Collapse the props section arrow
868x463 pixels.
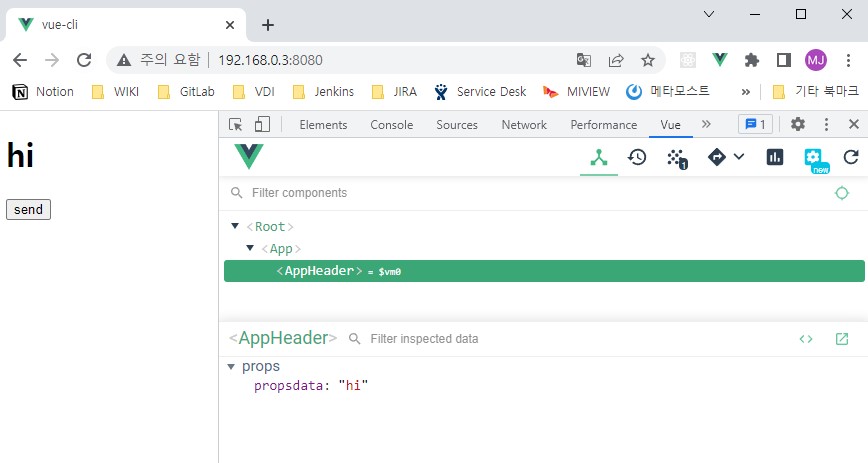click(x=231, y=367)
